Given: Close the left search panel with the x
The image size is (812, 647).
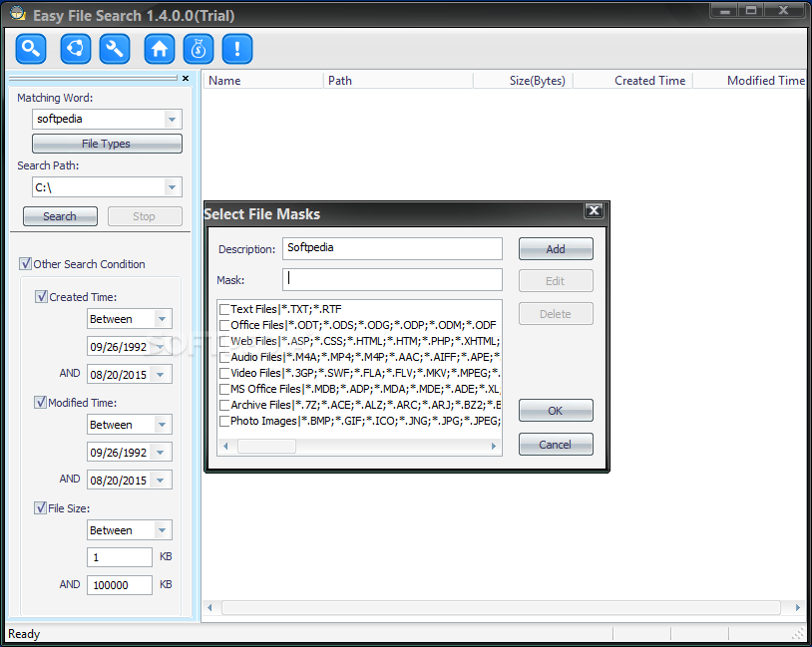Looking at the screenshot, I should (186, 78).
